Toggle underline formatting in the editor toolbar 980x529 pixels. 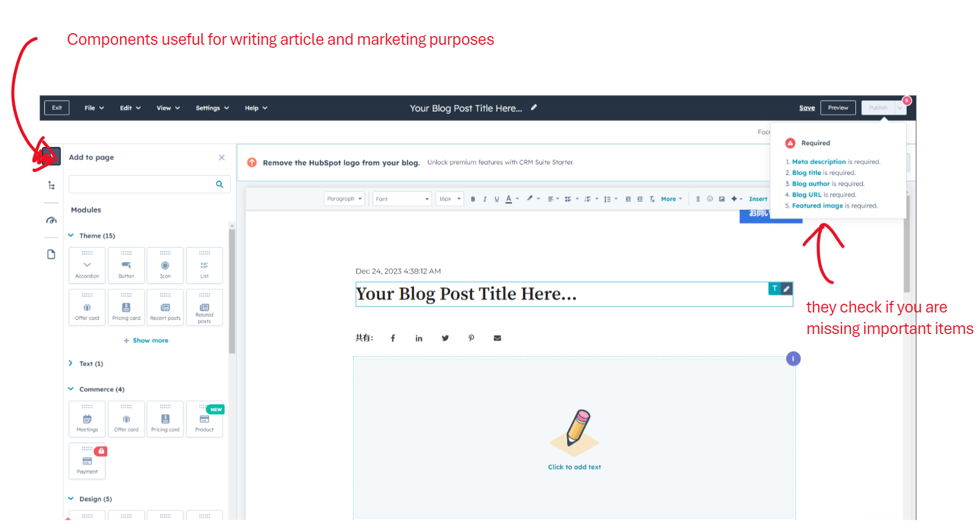point(497,198)
